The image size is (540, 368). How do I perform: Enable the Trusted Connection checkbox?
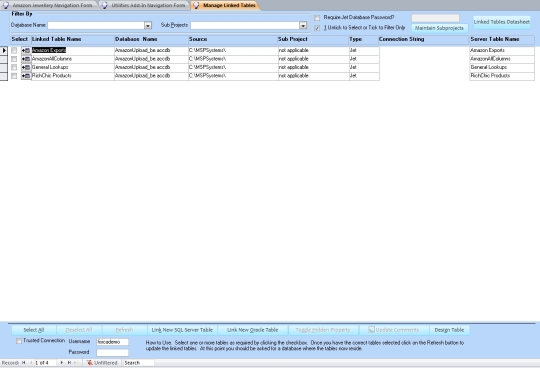(19, 341)
